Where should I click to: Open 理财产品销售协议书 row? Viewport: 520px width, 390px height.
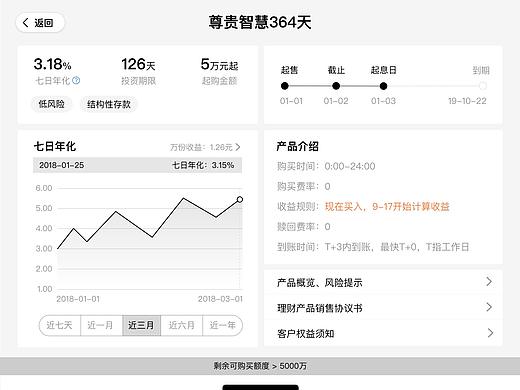[x=383, y=308]
